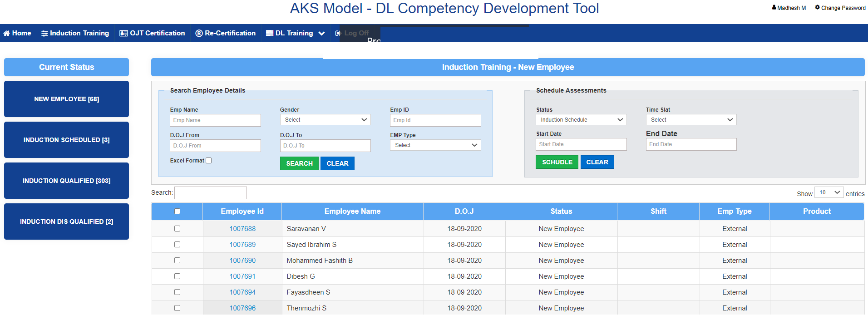Open the Gender dropdown
The image size is (868, 315).
[325, 120]
